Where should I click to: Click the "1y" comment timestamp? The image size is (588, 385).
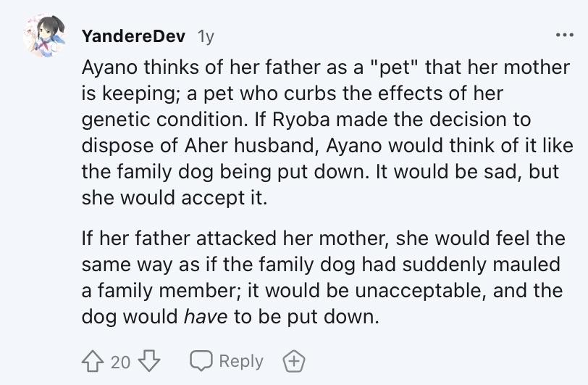click(x=205, y=36)
